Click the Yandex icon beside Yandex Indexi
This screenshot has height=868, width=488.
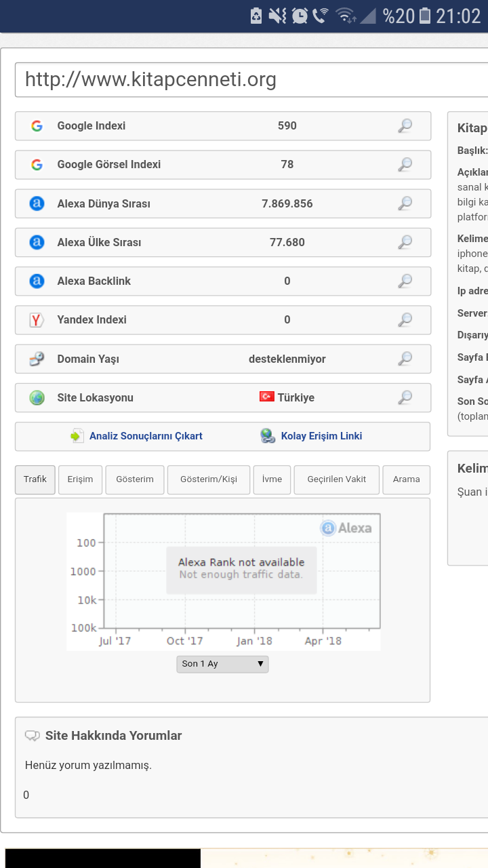(37, 319)
